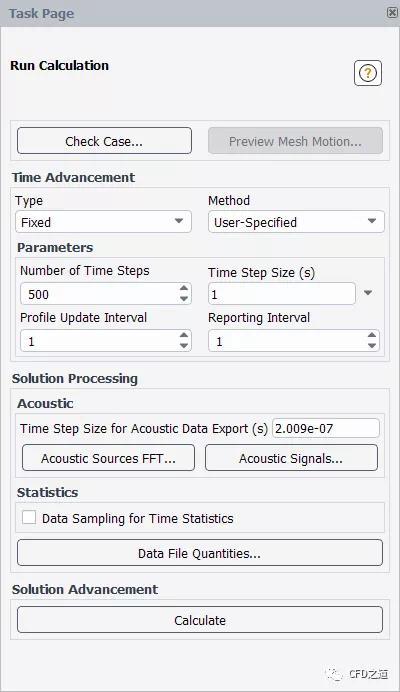The height and width of the screenshot is (692, 400).
Task: Decrease the Reporting Interval value
Action: coord(372,346)
